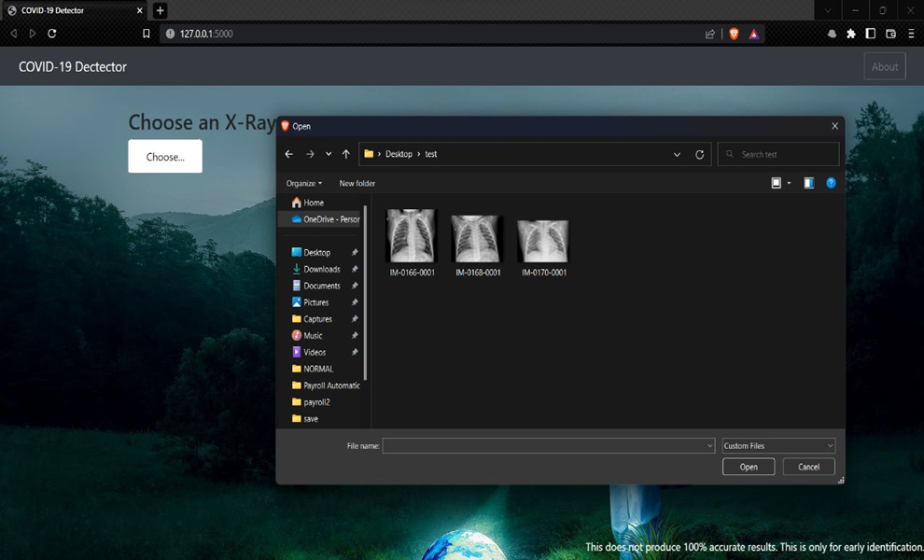Unpin Downloads using its pin icon
The image size is (924, 560).
coord(354,269)
